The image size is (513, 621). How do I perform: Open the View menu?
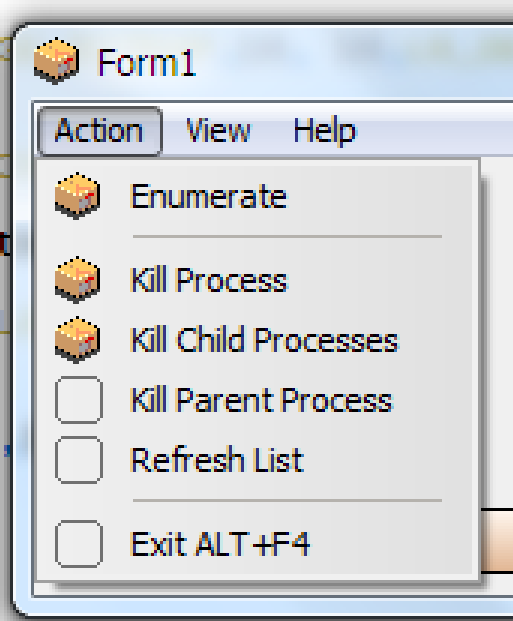(218, 131)
